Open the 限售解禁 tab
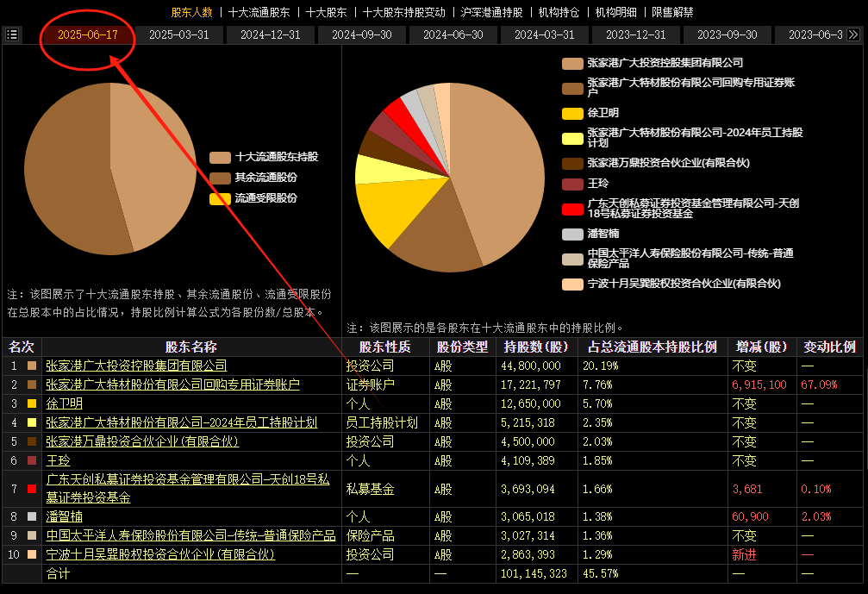The width and height of the screenshot is (868, 594). (672, 12)
